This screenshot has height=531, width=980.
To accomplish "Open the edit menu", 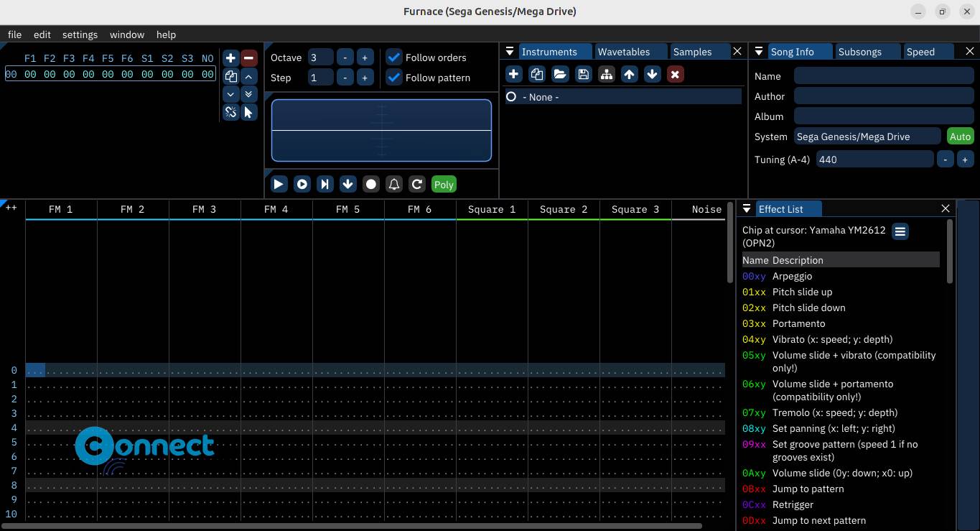I will pos(42,34).
